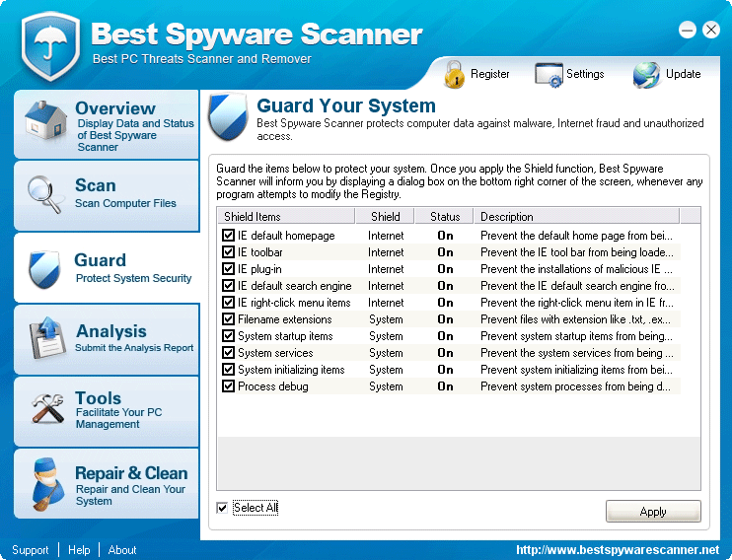This screenshot has height=560, width=732.
Task: Click the Guard shield sidebar icon
Action: 44,269
